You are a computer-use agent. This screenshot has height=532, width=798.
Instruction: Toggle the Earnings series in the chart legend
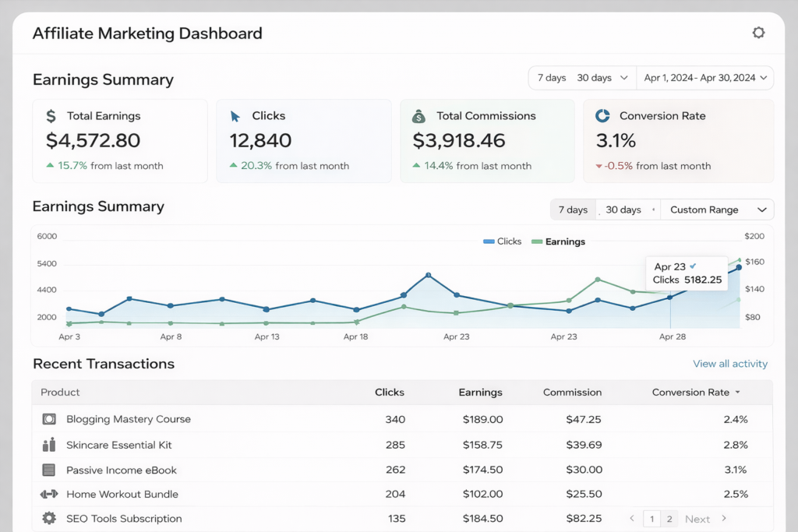pos(558,241)
